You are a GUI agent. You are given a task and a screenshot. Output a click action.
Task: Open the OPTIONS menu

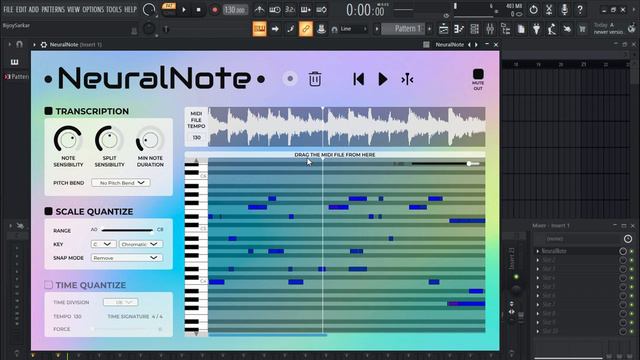(93, 9)
